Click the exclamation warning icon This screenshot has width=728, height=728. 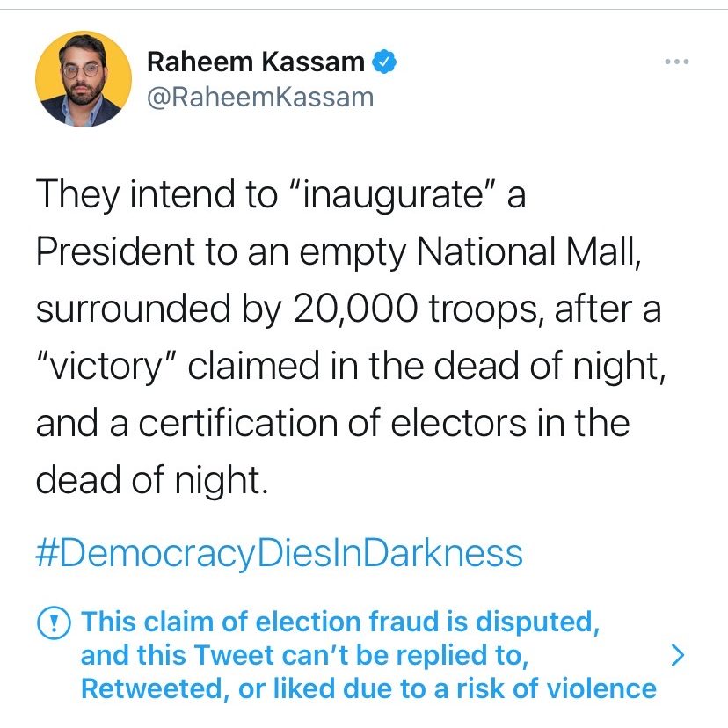(54, 622)
